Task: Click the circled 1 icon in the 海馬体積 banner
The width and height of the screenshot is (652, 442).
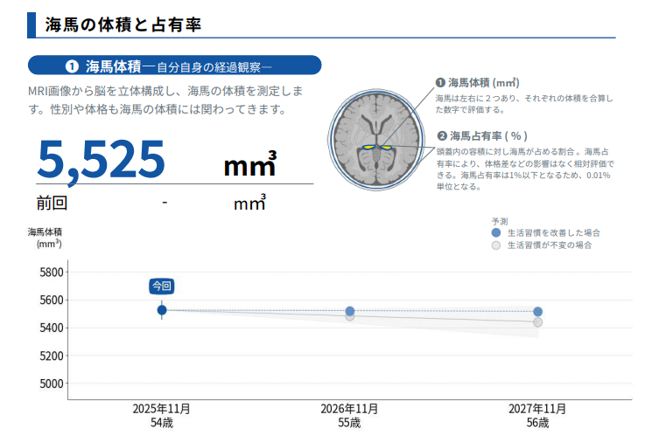Action: coord(71,67)
